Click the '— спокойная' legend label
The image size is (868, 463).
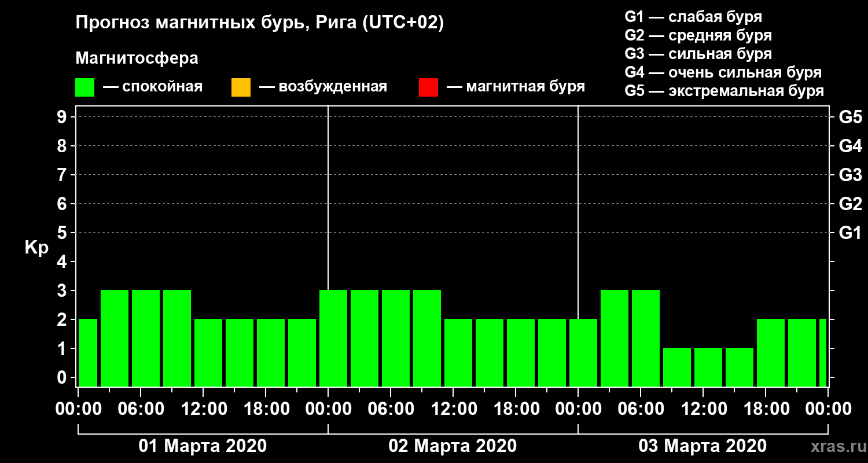[153, 87]
